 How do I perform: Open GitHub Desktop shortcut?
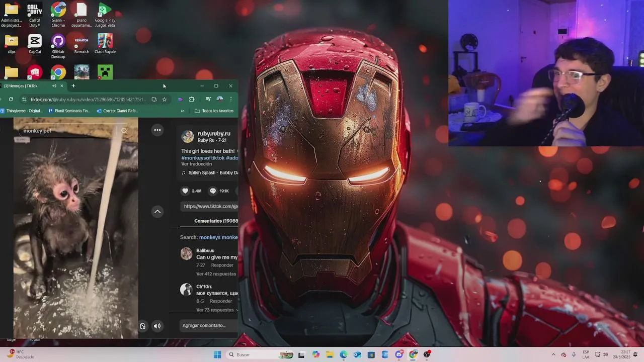(58, 46)
